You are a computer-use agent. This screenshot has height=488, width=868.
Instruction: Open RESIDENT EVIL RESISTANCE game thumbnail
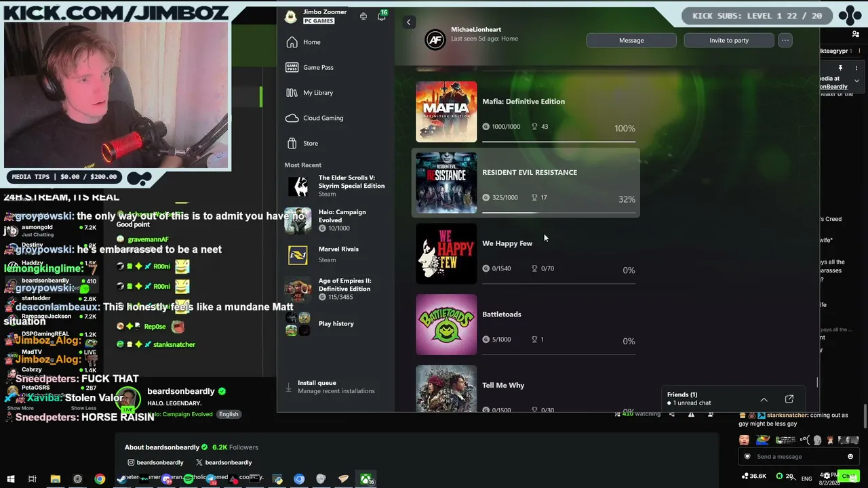click(x=446, y=183)
